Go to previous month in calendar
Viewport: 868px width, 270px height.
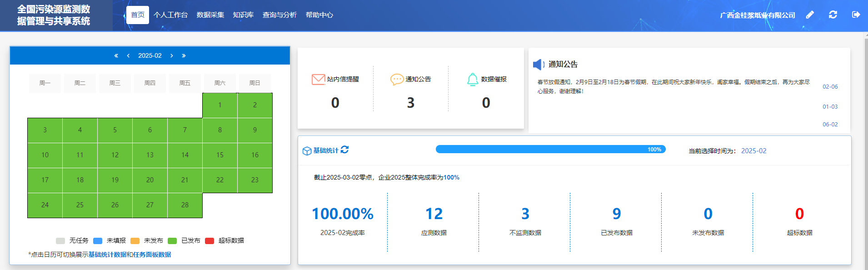128,56
